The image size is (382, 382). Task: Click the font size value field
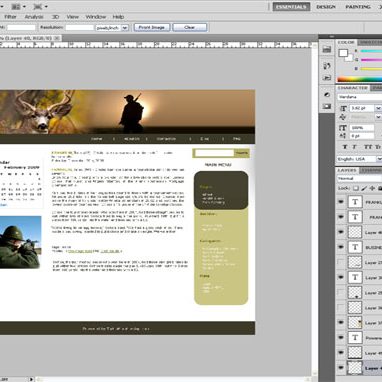[362, 108]
